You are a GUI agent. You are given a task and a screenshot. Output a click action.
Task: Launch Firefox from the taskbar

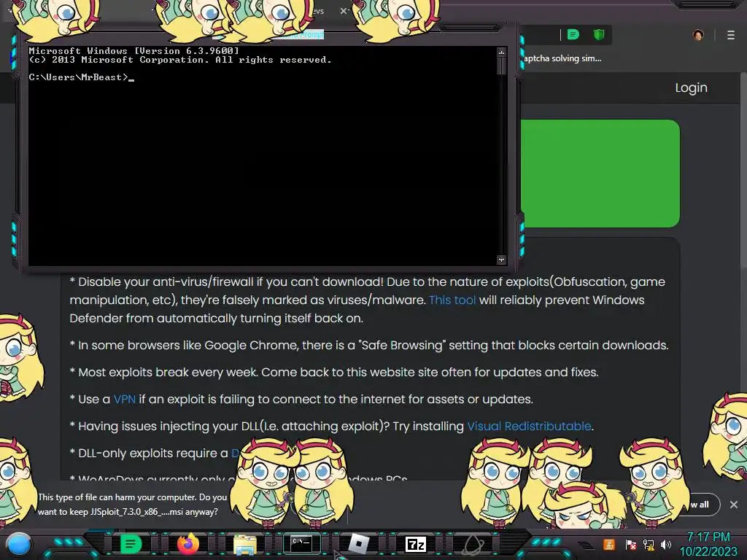(x=187, y=543)
